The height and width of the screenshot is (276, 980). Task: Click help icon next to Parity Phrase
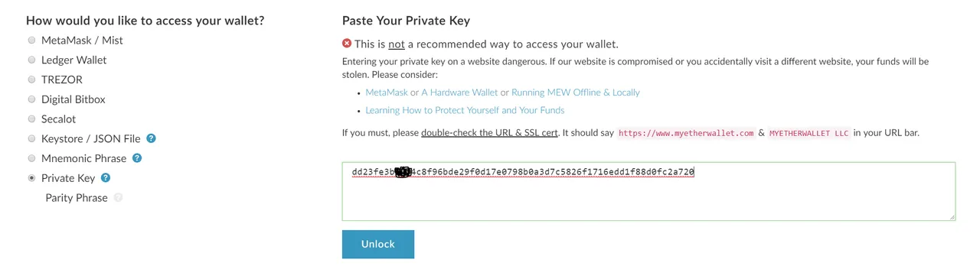tap(118, 198)
